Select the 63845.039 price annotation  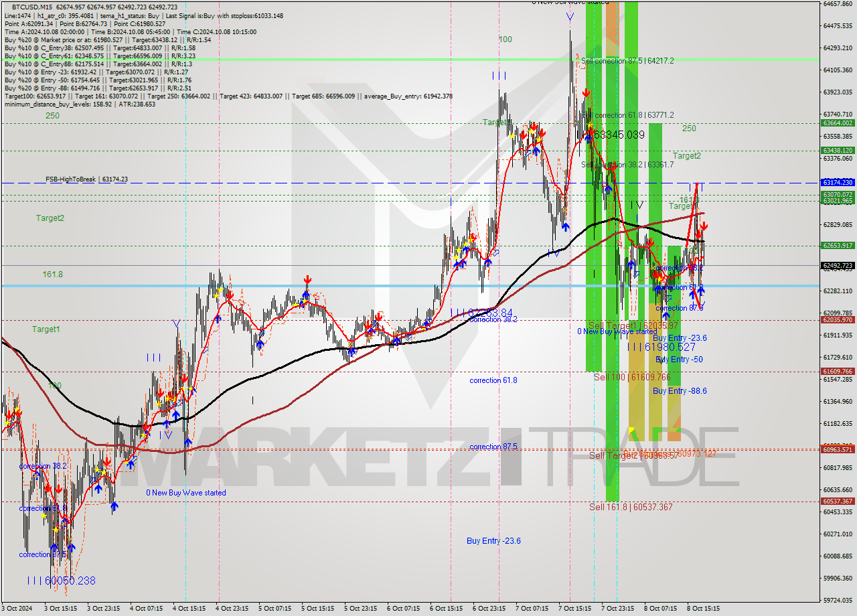(619, 135)
